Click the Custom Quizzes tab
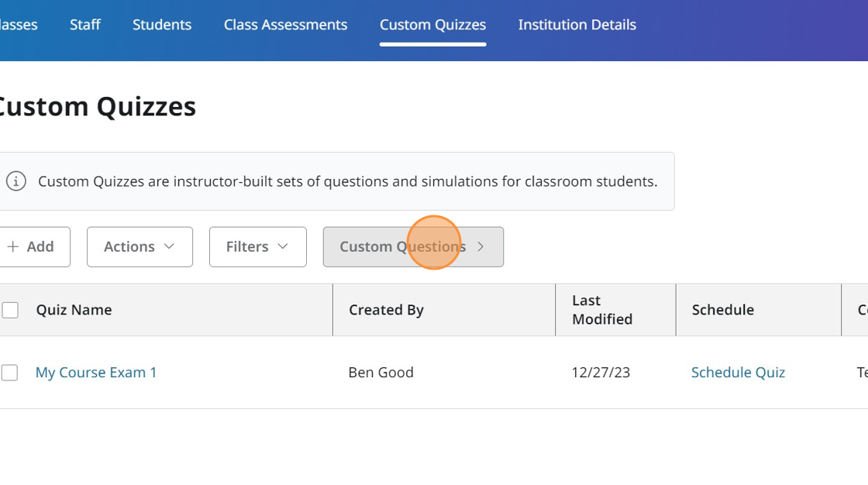 pos(432,25)
